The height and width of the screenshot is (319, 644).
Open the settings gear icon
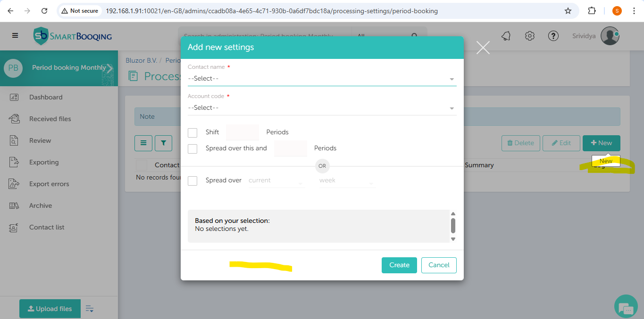530,36
